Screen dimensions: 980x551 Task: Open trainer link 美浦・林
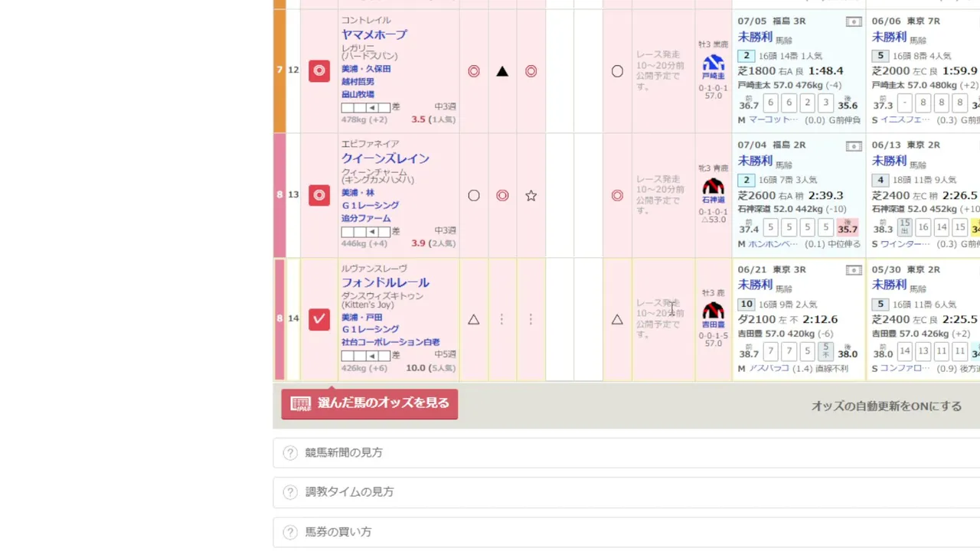click(358, 193)
